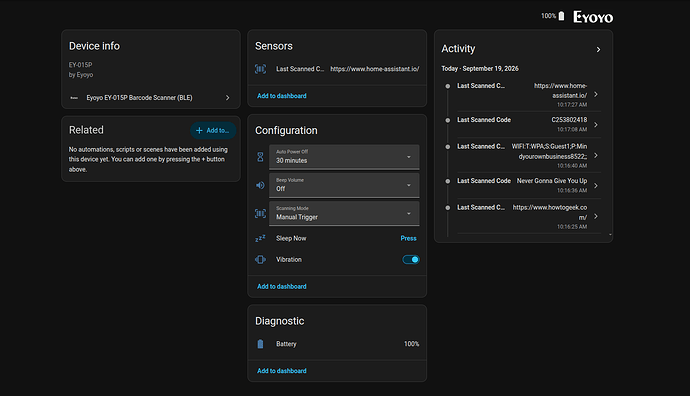Click Add to dashboard in Sensors card

point(282,96)
